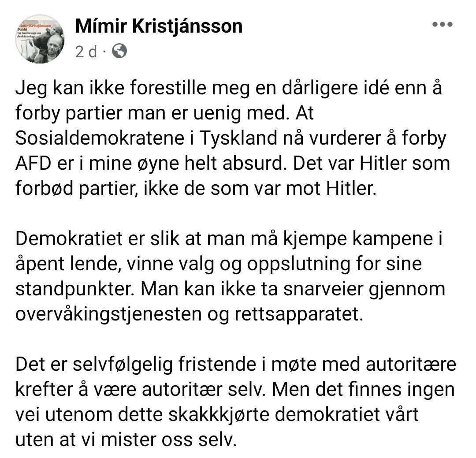Click the paragraph starting 'Det er selvfølgelig fristende'

[x=235, y=402]
